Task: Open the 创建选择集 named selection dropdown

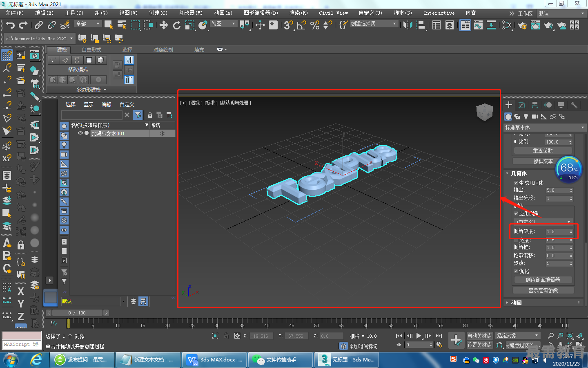Action: (374, 24)
